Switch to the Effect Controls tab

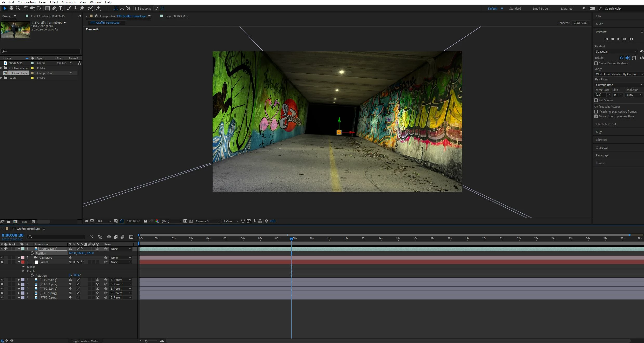point(48,16)
